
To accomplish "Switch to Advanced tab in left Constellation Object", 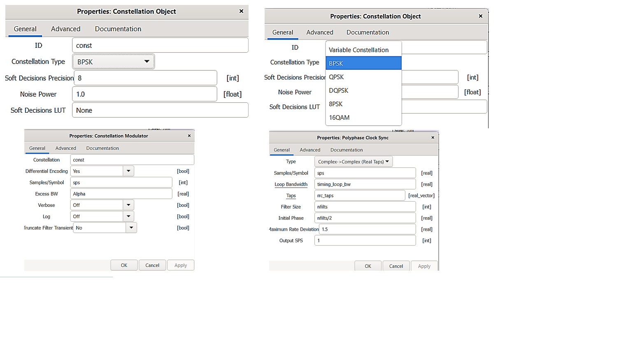I will tap(66, 29).
